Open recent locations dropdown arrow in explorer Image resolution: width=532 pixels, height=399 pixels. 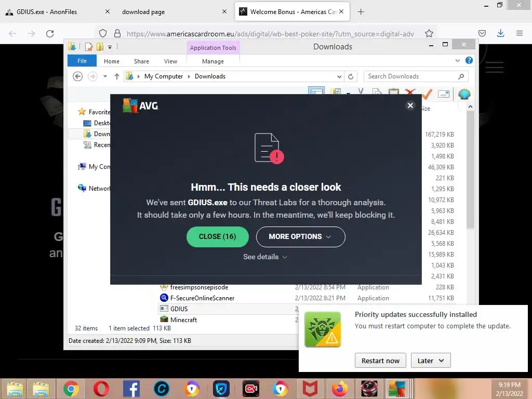[105, 76]
